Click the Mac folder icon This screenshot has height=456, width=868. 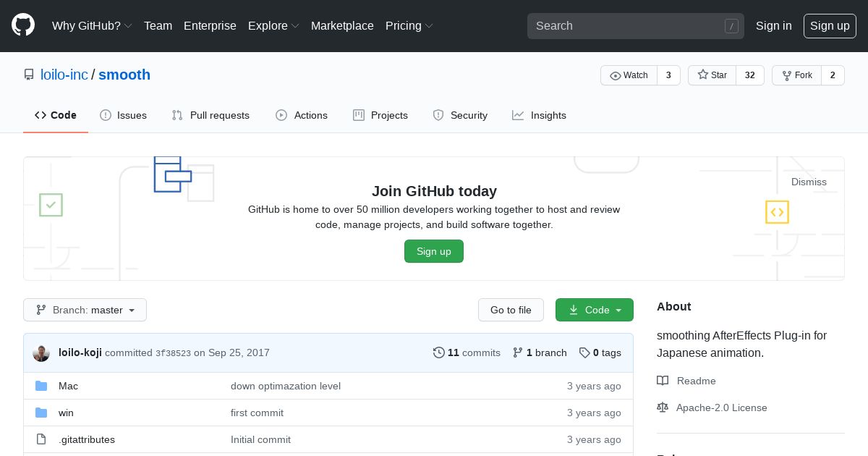(41, 386)
